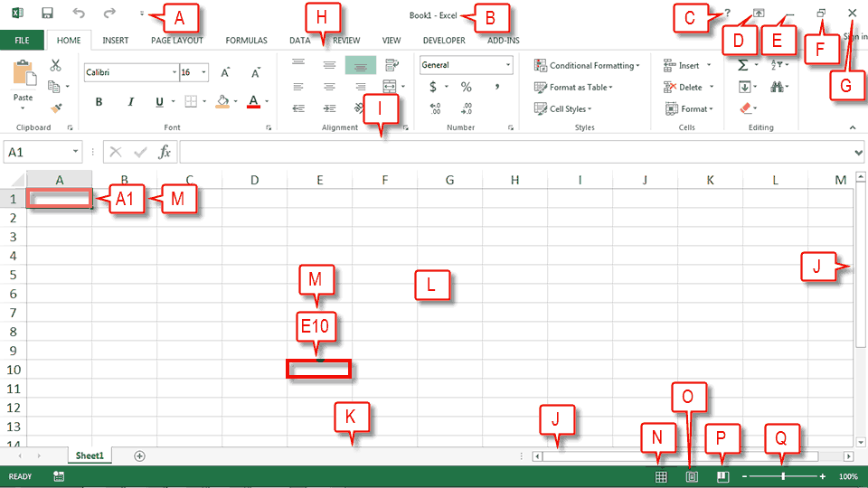Image resolution: width=868 pixels, height=488 pixels.
Task: Toggle Underline formatting
Action: [x=159, y=102]
